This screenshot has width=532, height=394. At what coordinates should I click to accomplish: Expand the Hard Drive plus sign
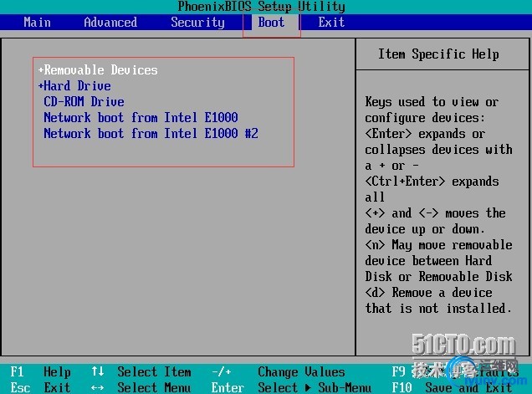pyautogui.click(x=41, y=86)
